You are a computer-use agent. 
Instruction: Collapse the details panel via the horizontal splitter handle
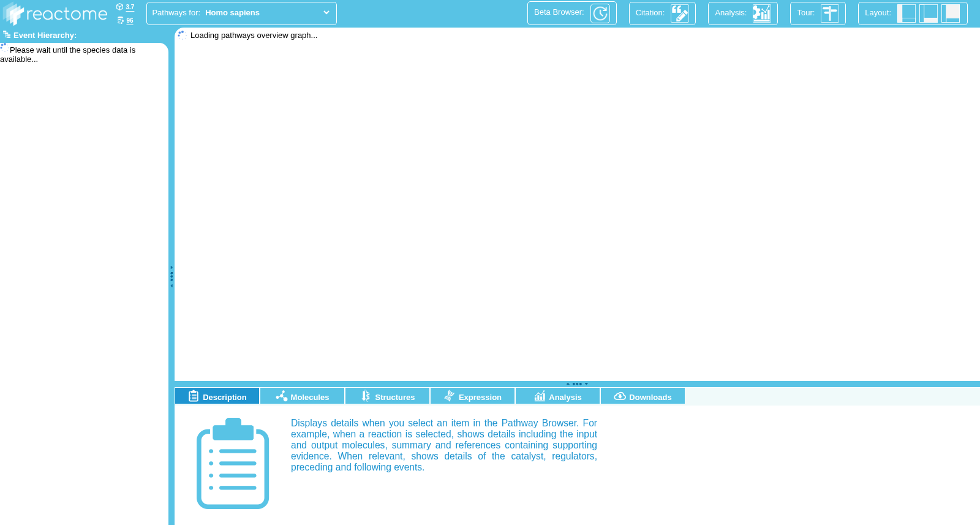(577, 384)
